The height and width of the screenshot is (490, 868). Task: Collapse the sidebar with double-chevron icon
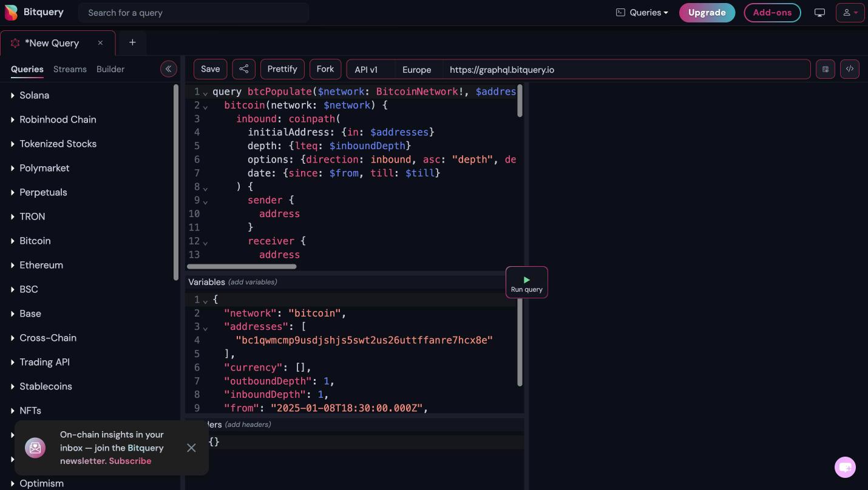tap(168, 69)
